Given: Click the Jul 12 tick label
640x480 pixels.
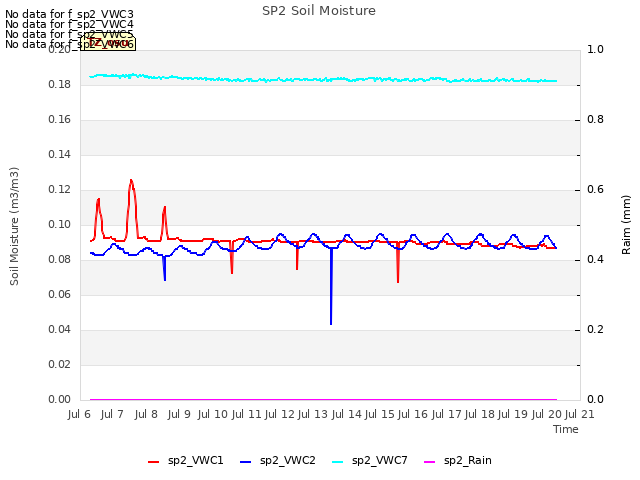Looking at the screenshot, I should (x=280, y=414).
